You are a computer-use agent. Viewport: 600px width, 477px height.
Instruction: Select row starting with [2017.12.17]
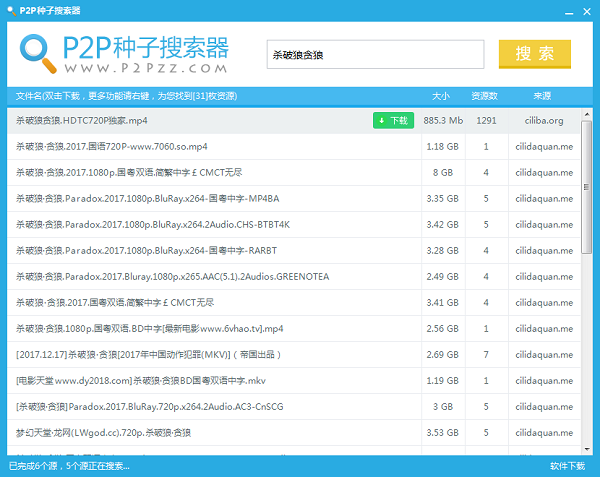coord(293,355)
